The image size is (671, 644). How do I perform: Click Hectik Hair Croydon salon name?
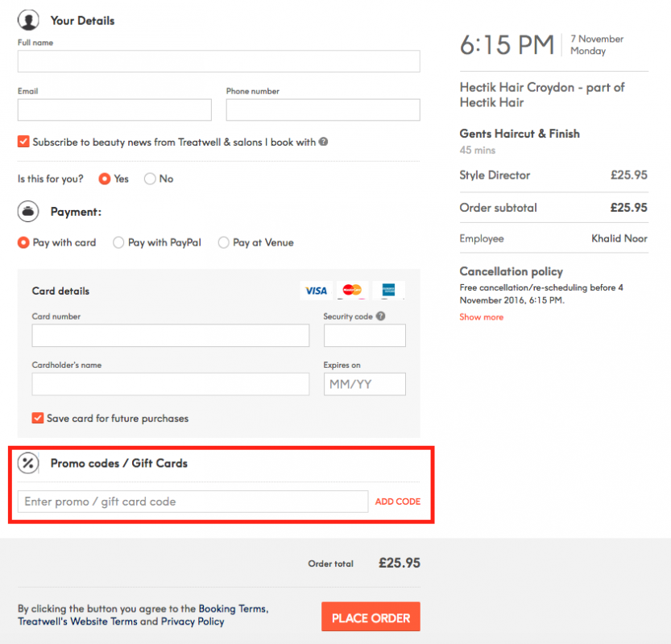pos(542,94)
